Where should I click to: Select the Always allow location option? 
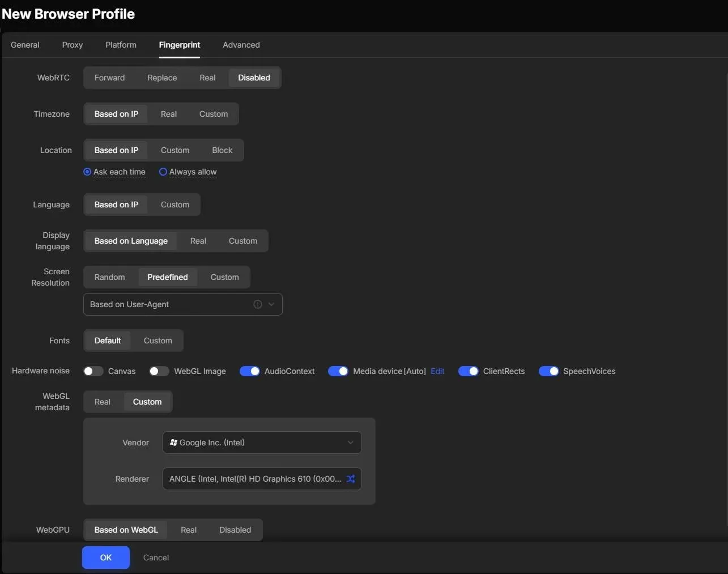[x=163, y=172]
